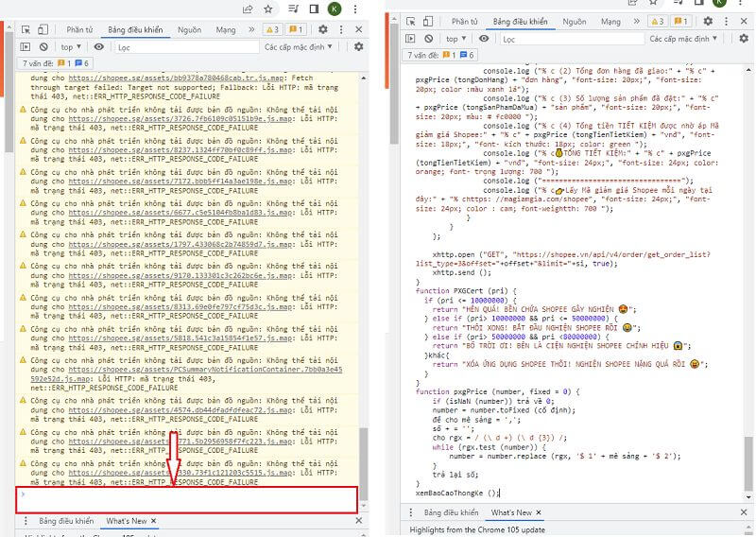Close the 'What's New' tab in left drawer
The height and width of the screenshot is (537, 756).
pyautogui.click(x=153, y=521)
